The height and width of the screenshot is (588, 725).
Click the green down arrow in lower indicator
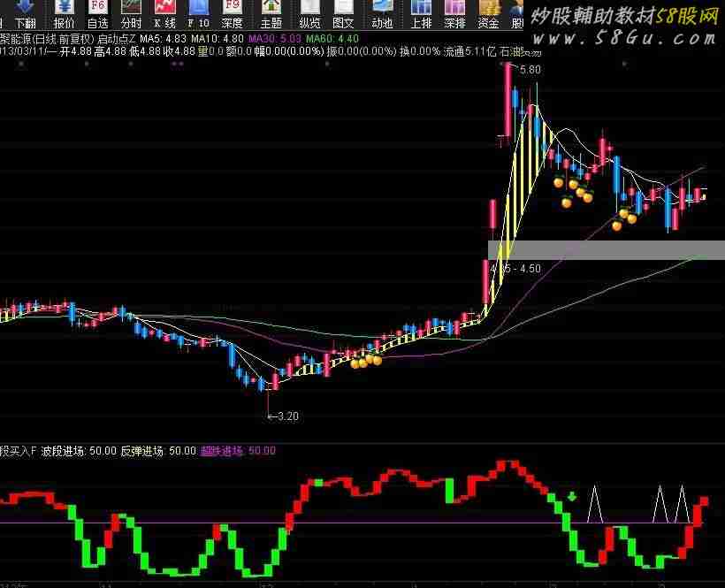(x=572, y=497)
